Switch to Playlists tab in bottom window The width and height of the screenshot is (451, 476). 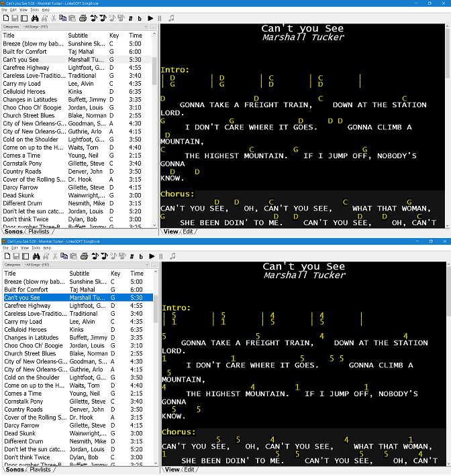[40, 469]
